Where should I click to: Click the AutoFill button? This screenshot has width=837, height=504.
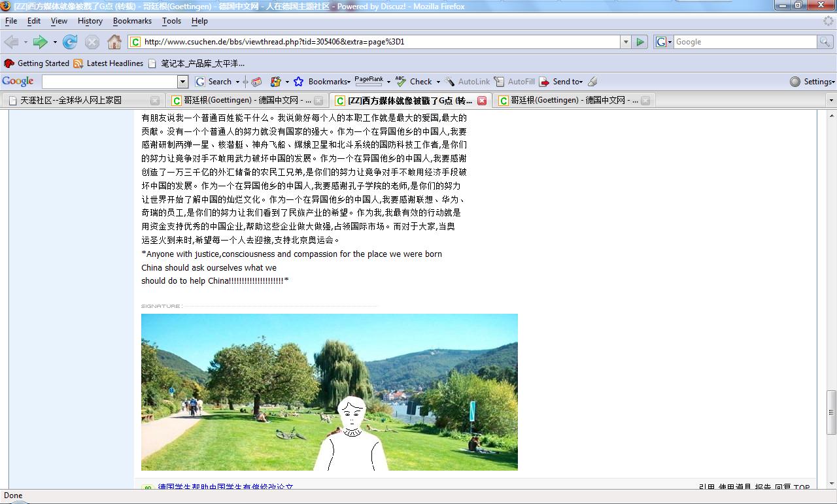click(515, 82)
